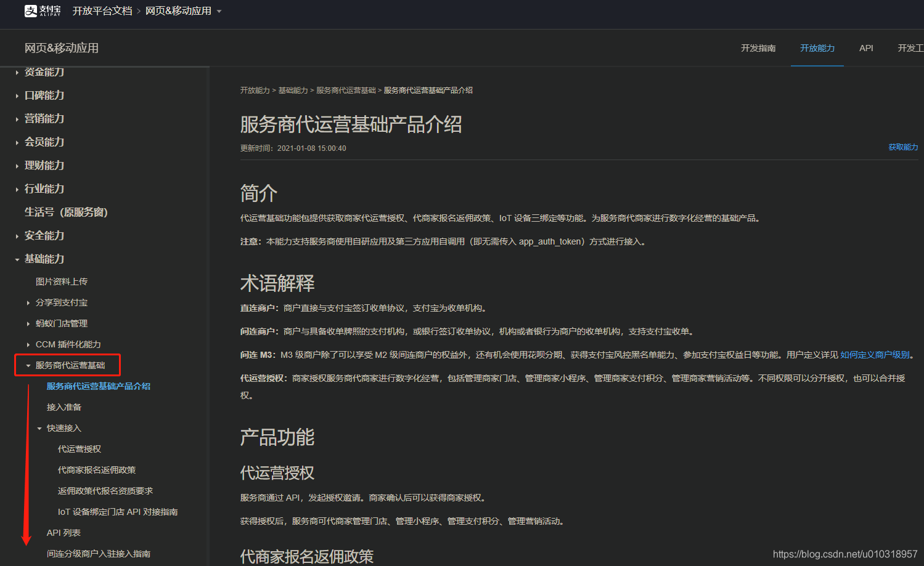Switch to 开放能力 tab
This screenshot has height=566, width=924.
click(817, 48)
